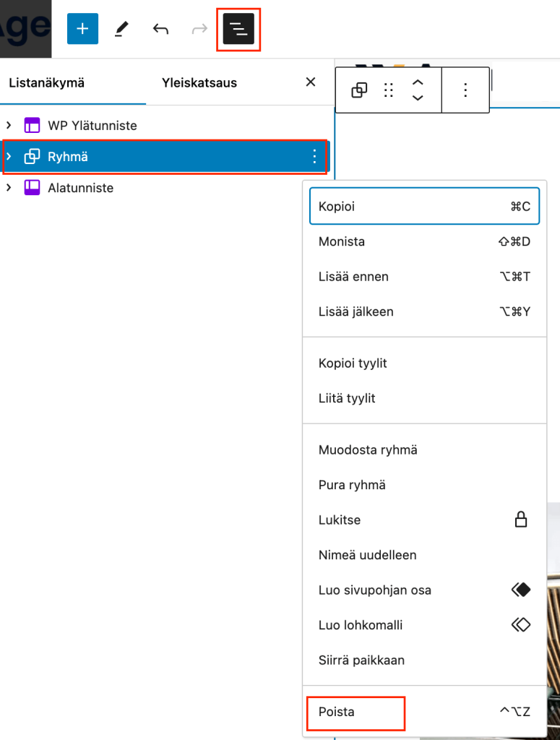Click outlined diamond icon beside Luo lohkomalli

click(x=521, y=624)
